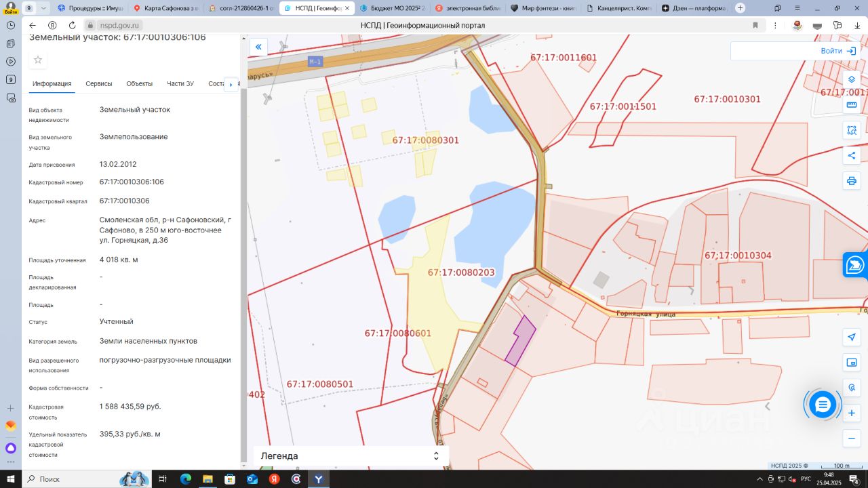Click the cadastral cost 1 588 435,59 руб.
Screen dimensions: 868x488
(130, 407)
